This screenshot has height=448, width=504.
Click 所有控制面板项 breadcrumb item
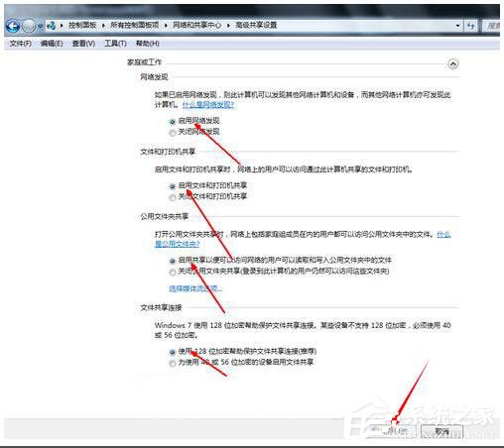134,25
